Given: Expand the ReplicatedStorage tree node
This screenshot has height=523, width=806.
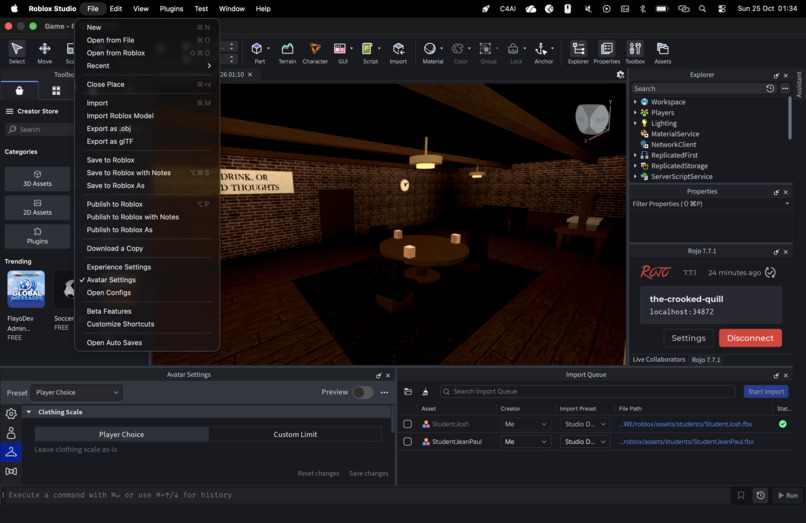Looking at the screenshot, I should coord(635,166).
